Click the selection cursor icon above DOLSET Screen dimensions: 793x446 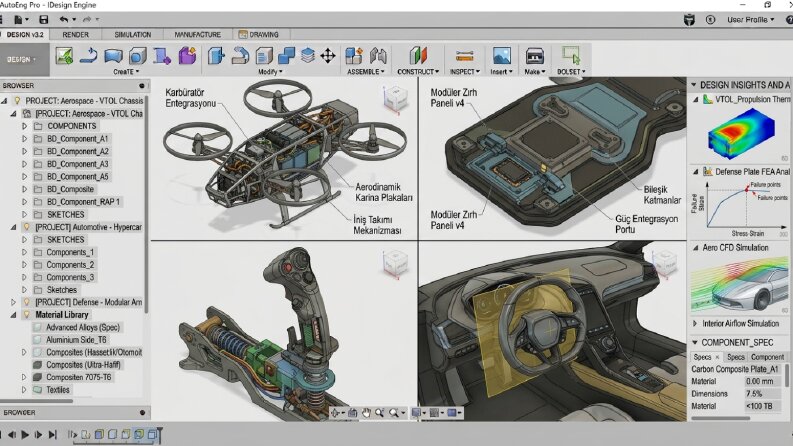coord(571,55)
